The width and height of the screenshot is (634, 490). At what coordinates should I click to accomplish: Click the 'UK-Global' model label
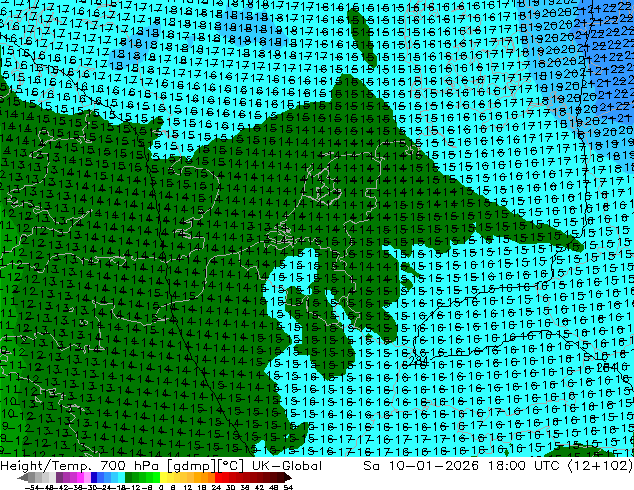click(287, 466)
